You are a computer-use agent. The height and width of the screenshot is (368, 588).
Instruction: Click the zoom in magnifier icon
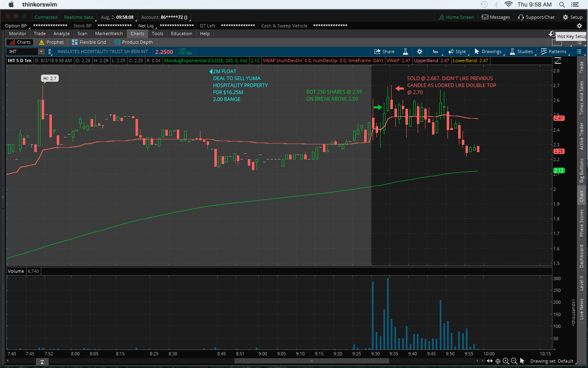tap(506, 361)
